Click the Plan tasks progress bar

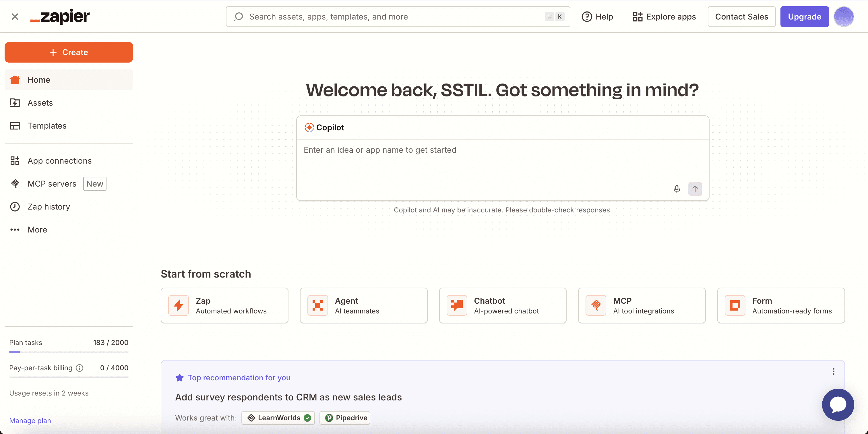[x=69, y=352]
